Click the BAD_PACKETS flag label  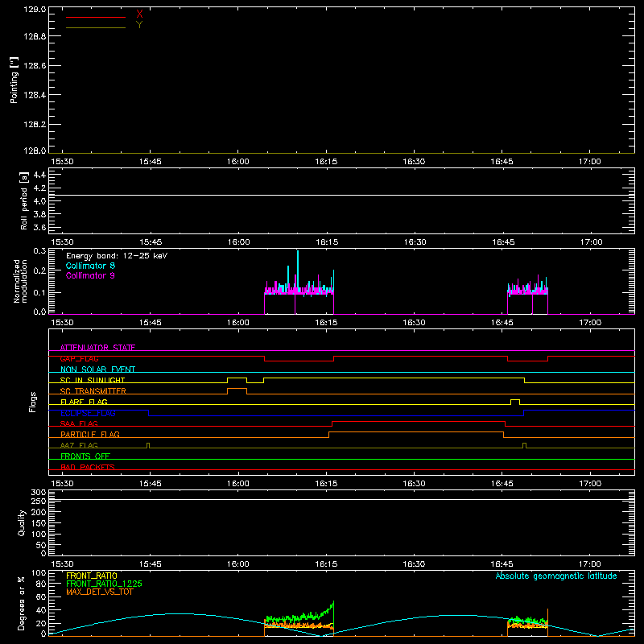(x=88, y=467)
